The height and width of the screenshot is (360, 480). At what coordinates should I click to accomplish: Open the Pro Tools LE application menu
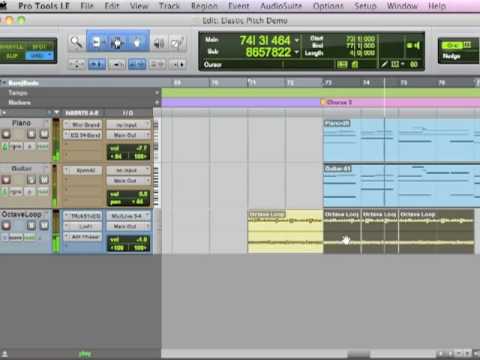pos(44,6)
